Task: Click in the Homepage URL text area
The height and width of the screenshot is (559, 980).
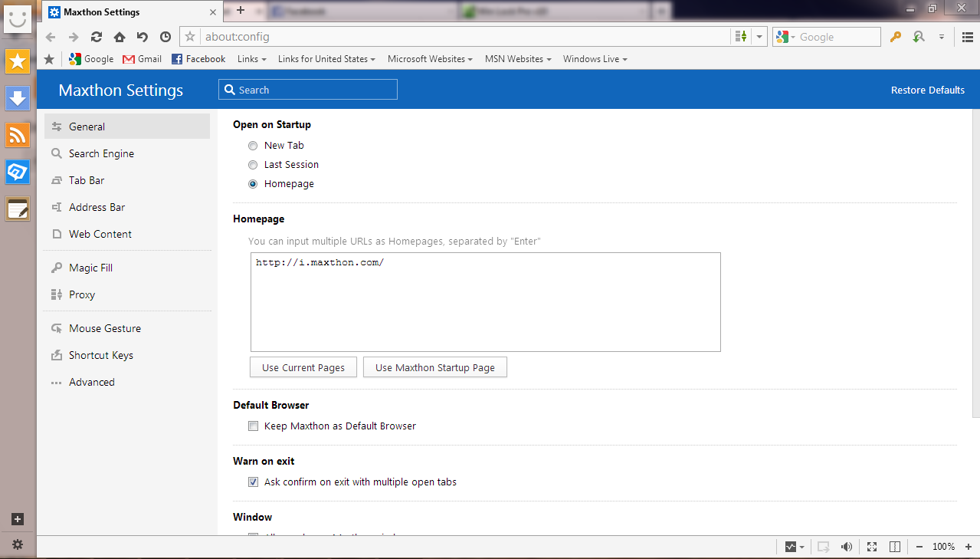Action: (x=486, y=302)
